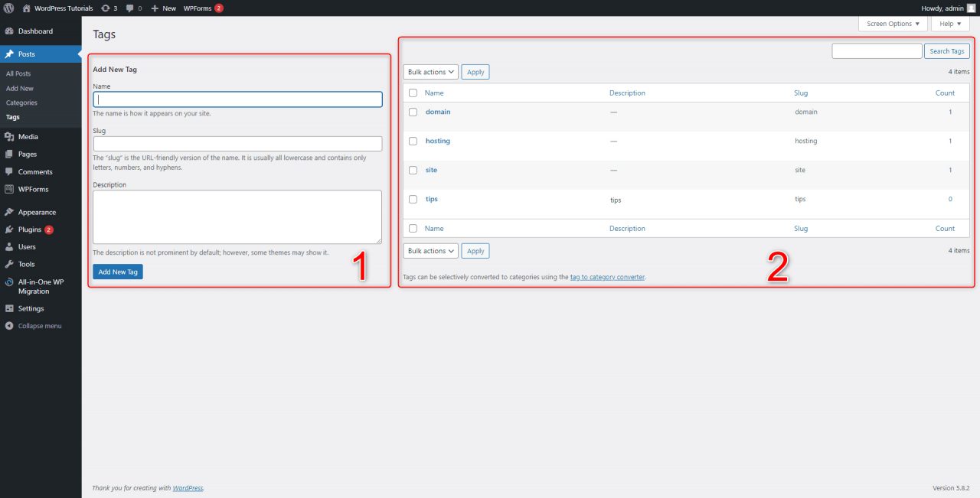
Task: Click inside the tag Name input field
Action: coord(237,99)
